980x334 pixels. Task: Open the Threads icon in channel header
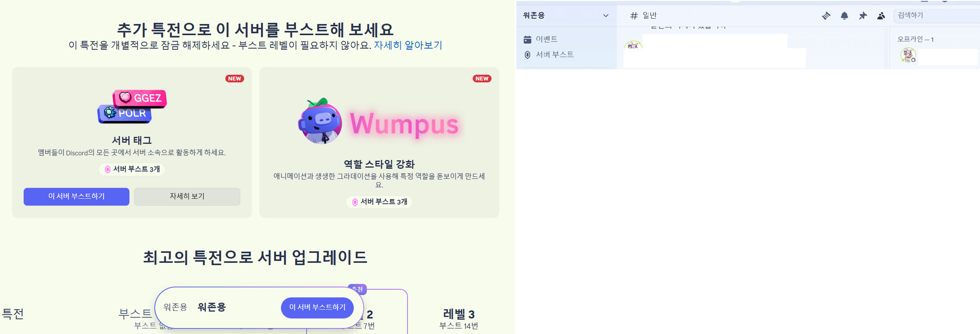point(826,16)
